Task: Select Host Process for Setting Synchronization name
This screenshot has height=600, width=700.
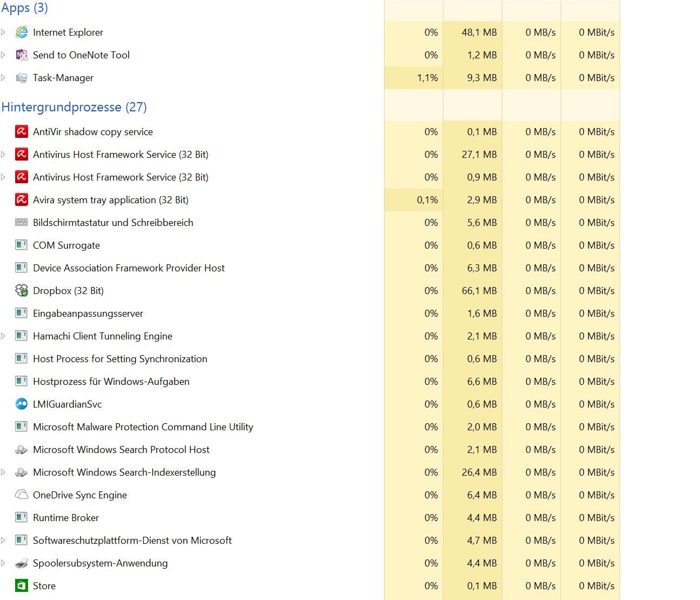Action: [120, 359]
